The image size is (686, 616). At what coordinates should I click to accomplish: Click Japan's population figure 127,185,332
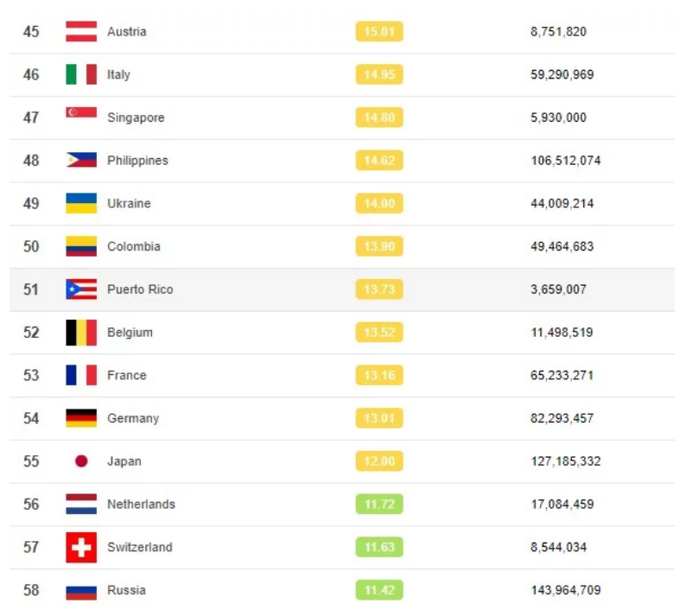(566, 461)
